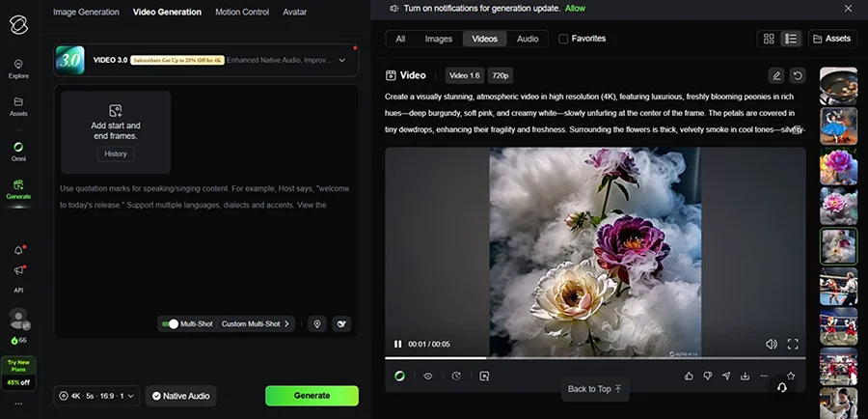This screenshot has height=419, width=868.
Task: Click the green Generate button
Action: click(312, 396)
